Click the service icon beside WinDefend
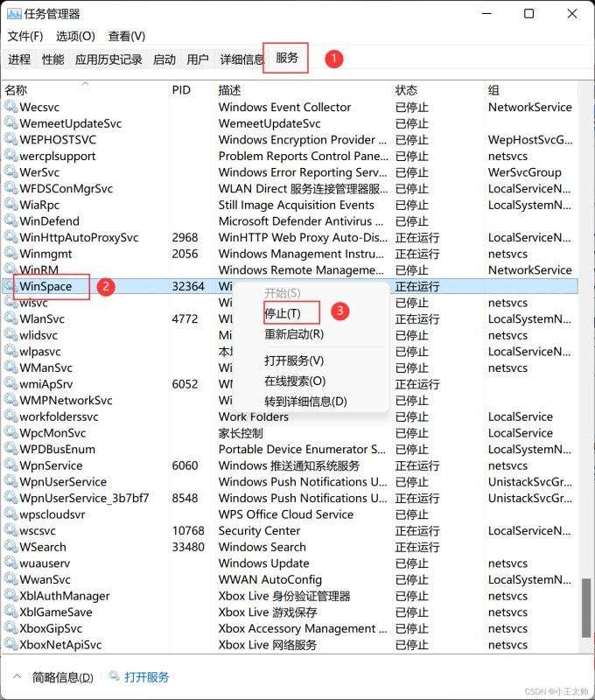 point(10,220)
